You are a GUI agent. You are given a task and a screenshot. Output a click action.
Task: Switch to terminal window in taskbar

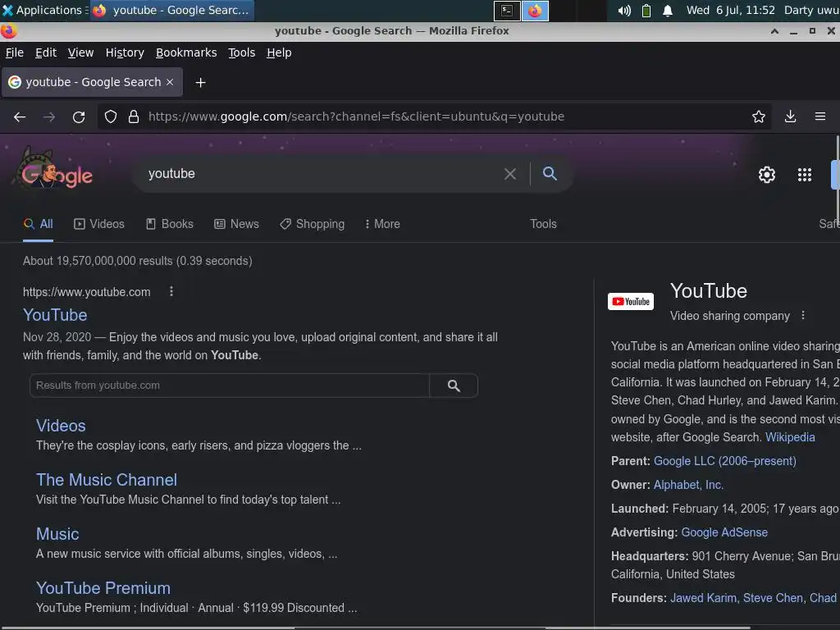click(507, 11)
